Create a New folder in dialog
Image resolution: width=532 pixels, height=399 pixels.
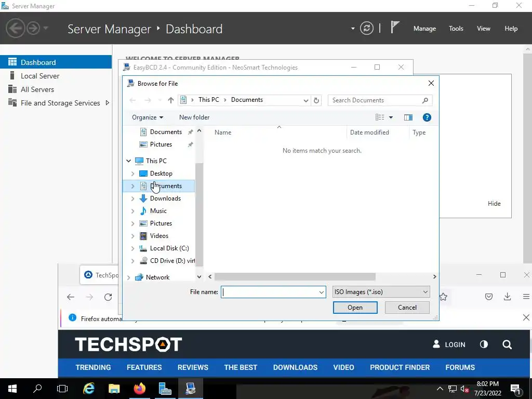click(194, 117)
